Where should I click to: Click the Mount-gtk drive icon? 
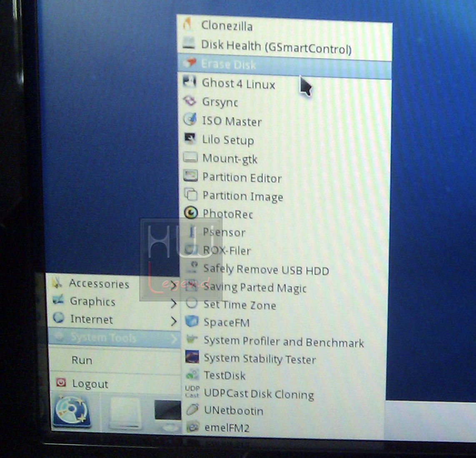click(x=190, y=157)
